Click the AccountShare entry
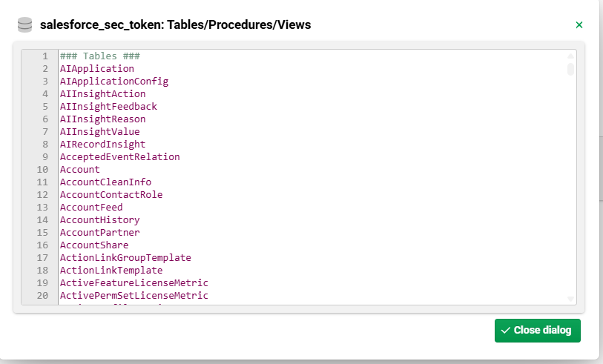Image resolution: width=603 pixels, height=364 pixels. pos(94,245)
